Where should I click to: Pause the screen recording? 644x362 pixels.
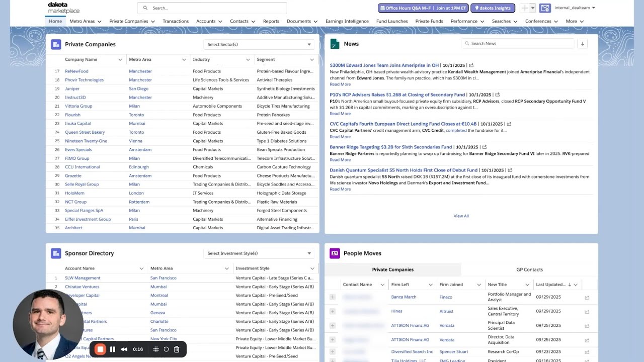(113, 349)
